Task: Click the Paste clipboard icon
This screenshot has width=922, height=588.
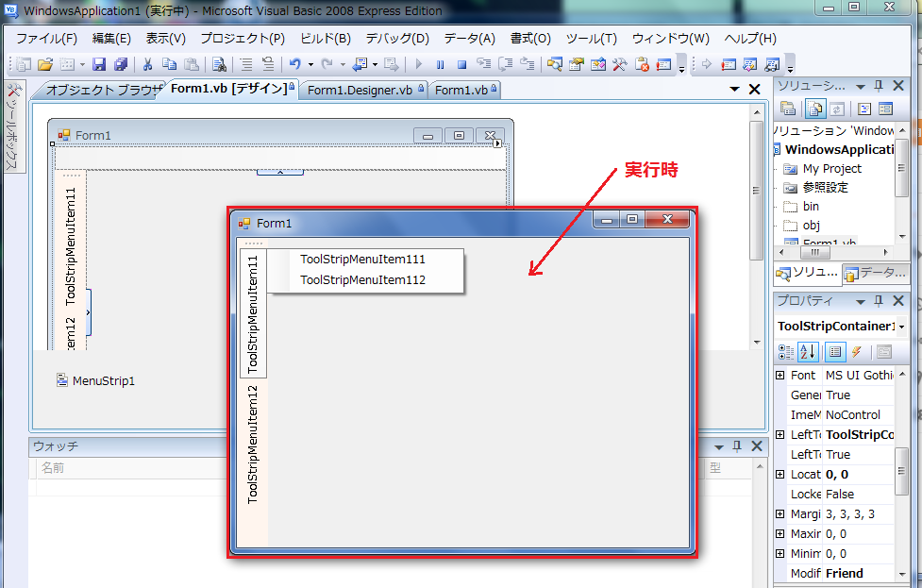Action: point(192,64)
